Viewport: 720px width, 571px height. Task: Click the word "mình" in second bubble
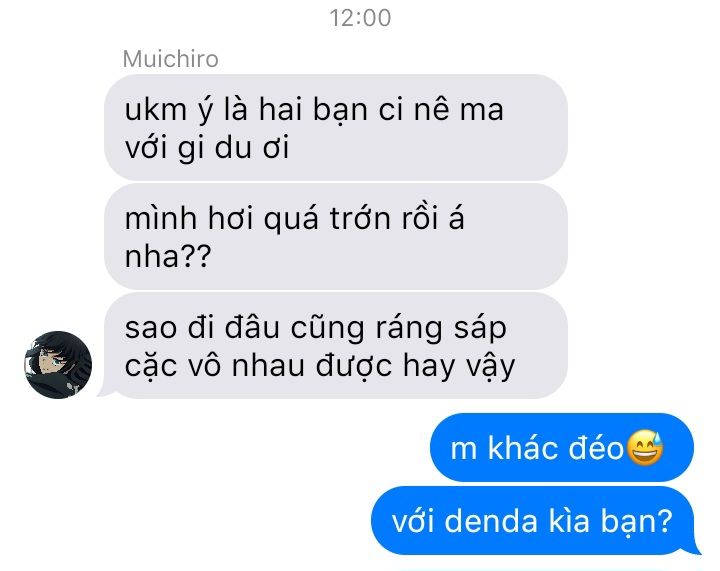pos(161,218)
